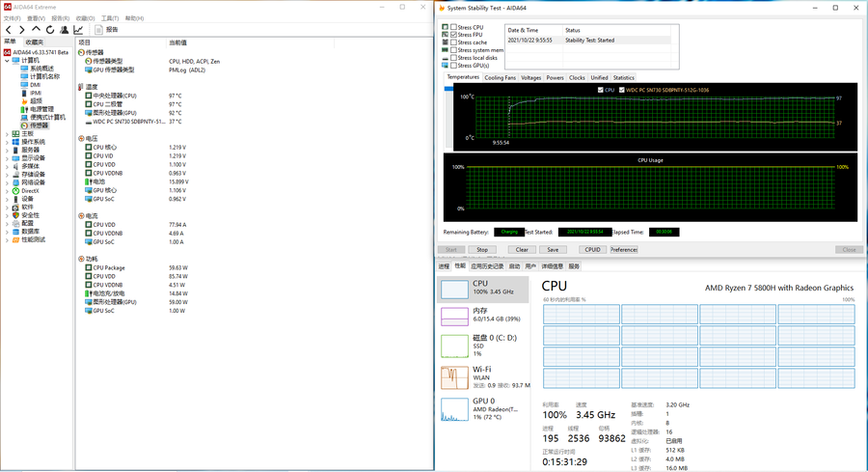The image size is (868, 472).
Task: Stop the stability test
Action: click(x=482, y=250)
